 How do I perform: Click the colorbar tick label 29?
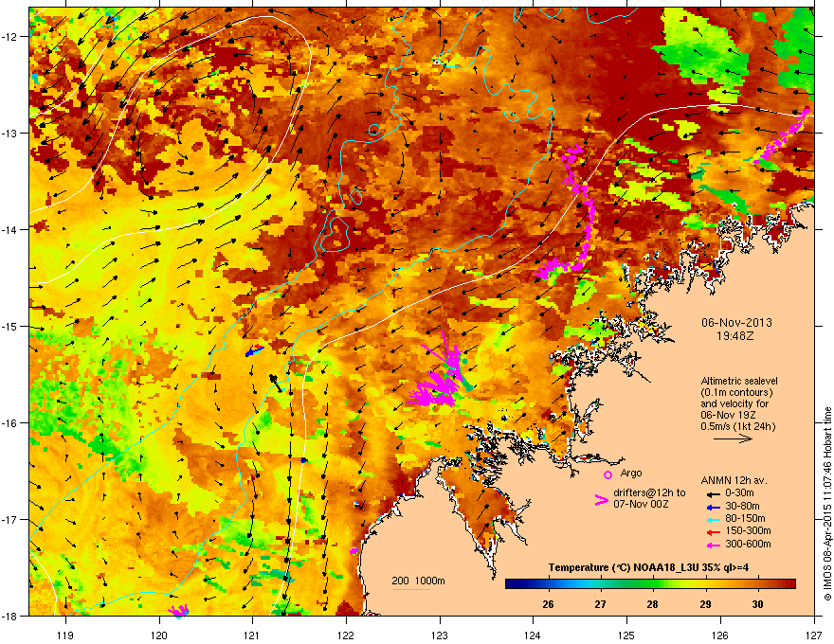705,604
